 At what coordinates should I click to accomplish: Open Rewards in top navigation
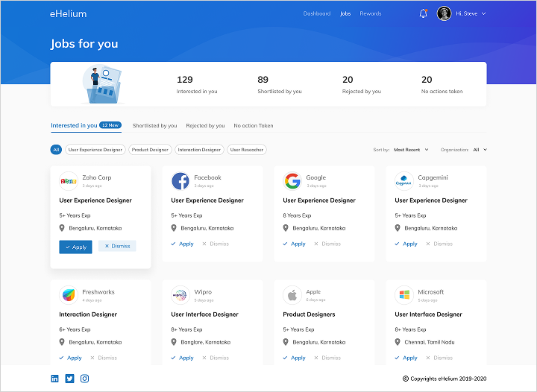coord(371,13)
